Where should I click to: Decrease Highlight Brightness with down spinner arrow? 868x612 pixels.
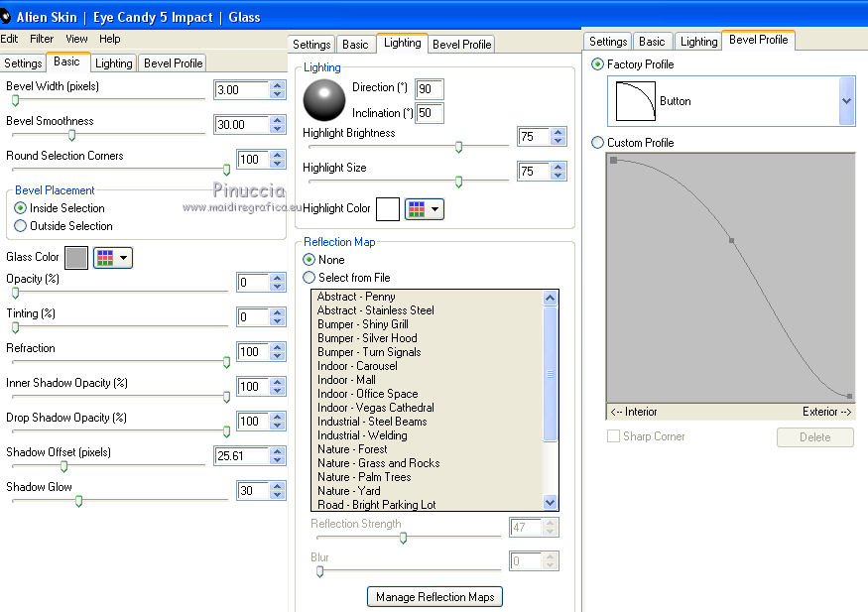pyautogui.click(x=558, y=142)
